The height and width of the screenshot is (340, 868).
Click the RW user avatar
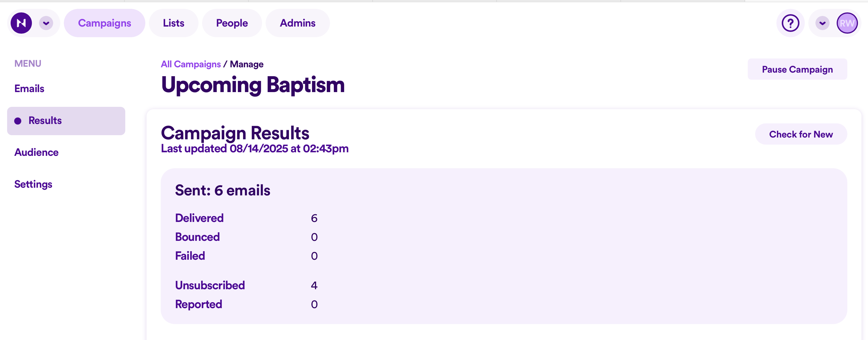[846, 23]
